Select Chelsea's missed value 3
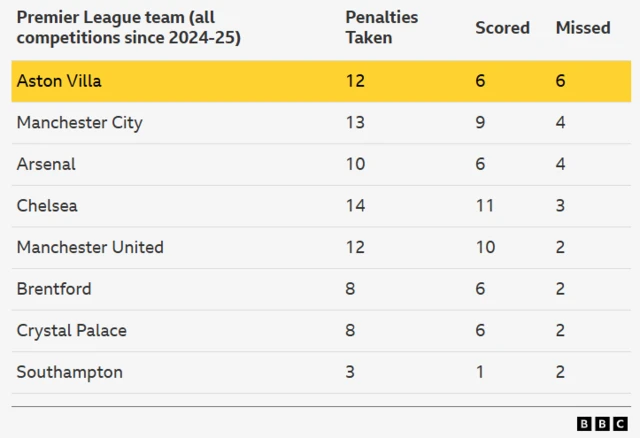The height and width of the screenshot is (438, 640). coord(561,206)
